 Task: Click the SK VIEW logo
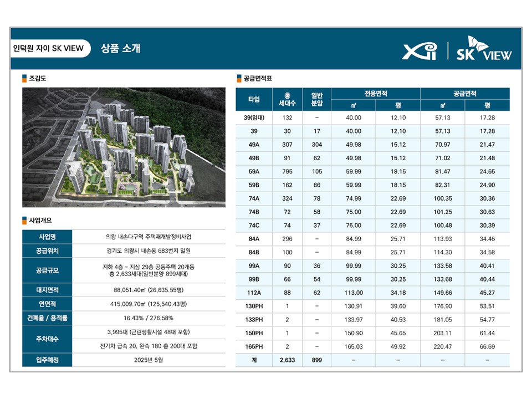pyautogui.click(x=483, y=49)
